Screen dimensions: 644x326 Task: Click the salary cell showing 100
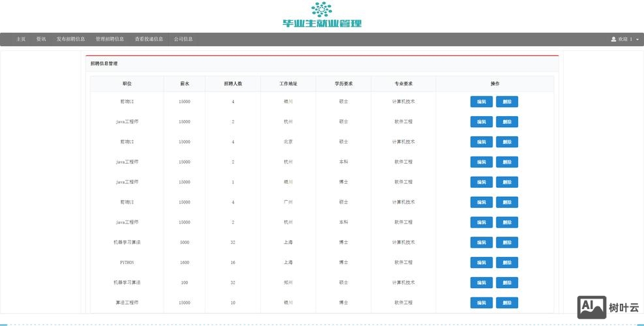pyautogui.click(x=185, y=282)
